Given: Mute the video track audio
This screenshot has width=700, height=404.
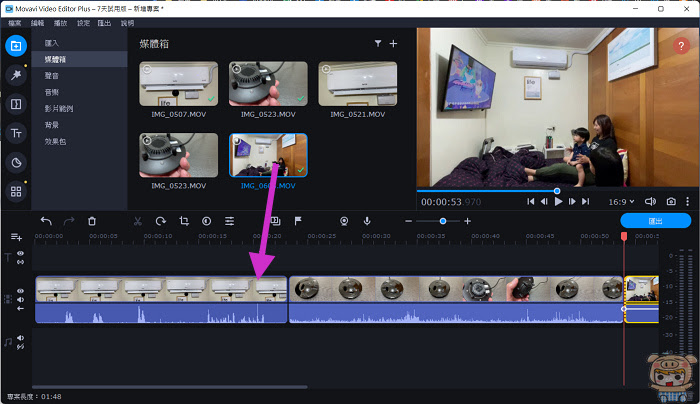Looking at the screenshot, I should [21, 300].
